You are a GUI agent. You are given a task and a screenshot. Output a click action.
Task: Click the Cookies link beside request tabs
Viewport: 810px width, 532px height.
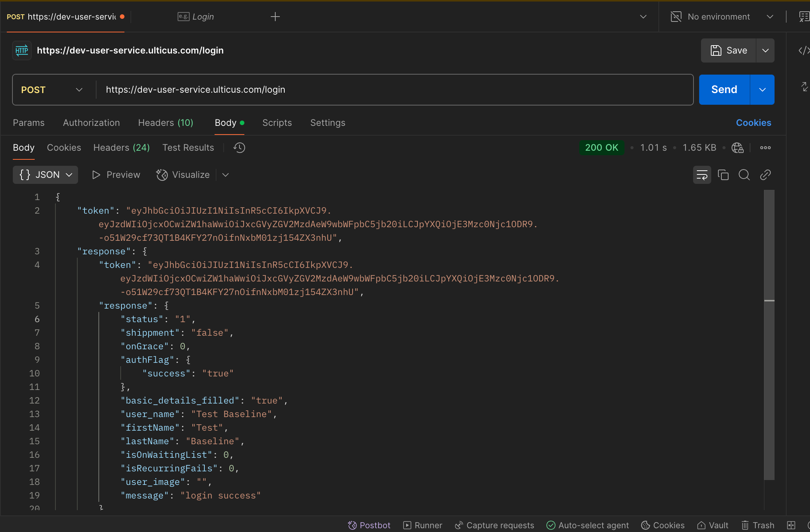[x=753, y=123]
